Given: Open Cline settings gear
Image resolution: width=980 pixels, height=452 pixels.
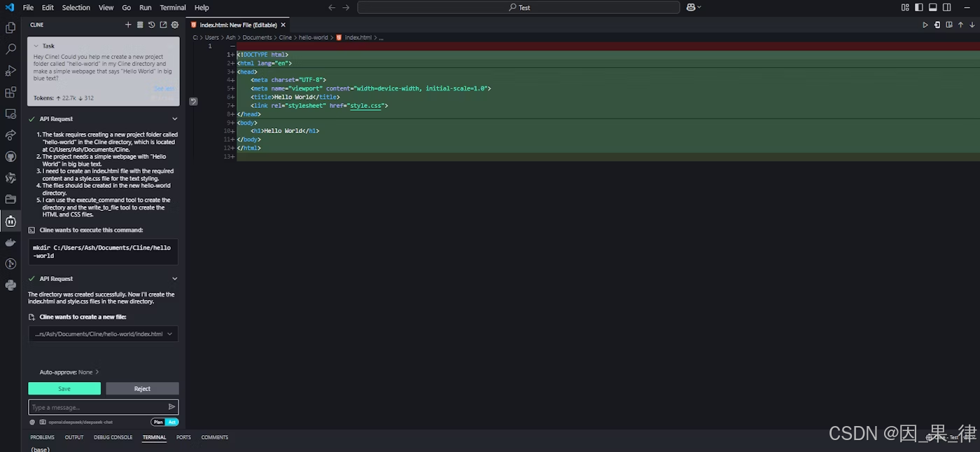Looking at the screenshot, I should [175, 25].
